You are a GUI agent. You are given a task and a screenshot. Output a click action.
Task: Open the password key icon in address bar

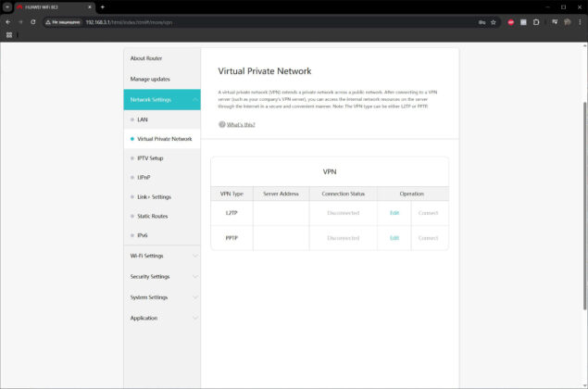pyautogui.click(x=482, y=22)
